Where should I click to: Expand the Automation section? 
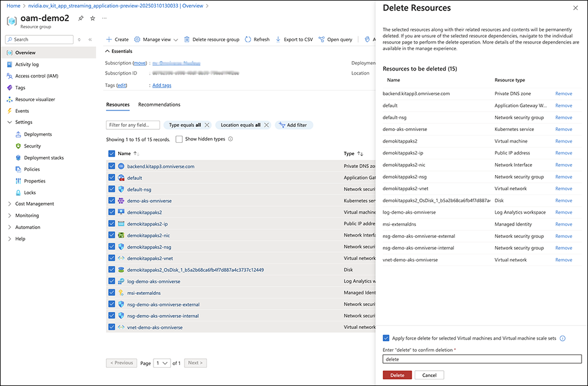coord(10,227)
